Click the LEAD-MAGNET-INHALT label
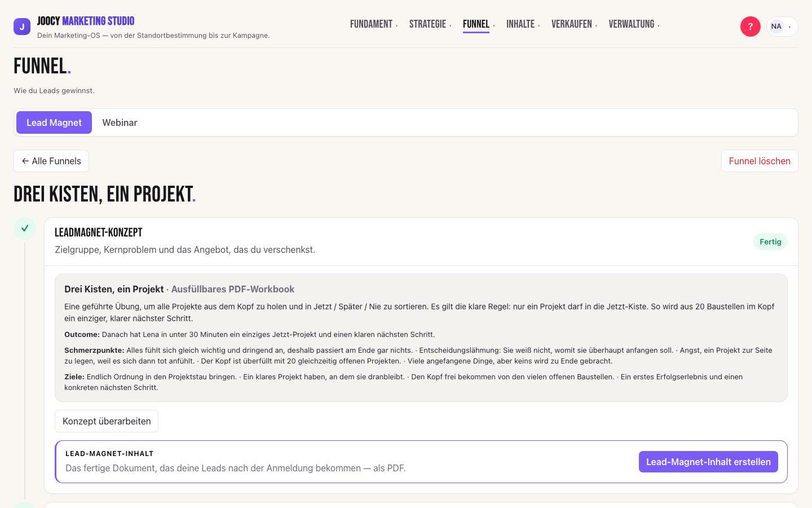 (109, 453)
